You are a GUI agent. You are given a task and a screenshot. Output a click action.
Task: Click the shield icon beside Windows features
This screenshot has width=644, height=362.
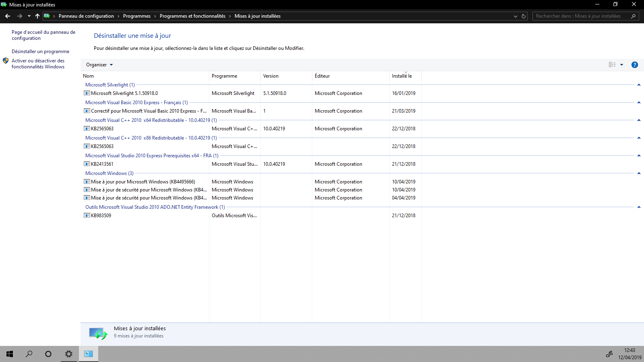(x=6, y=61)
